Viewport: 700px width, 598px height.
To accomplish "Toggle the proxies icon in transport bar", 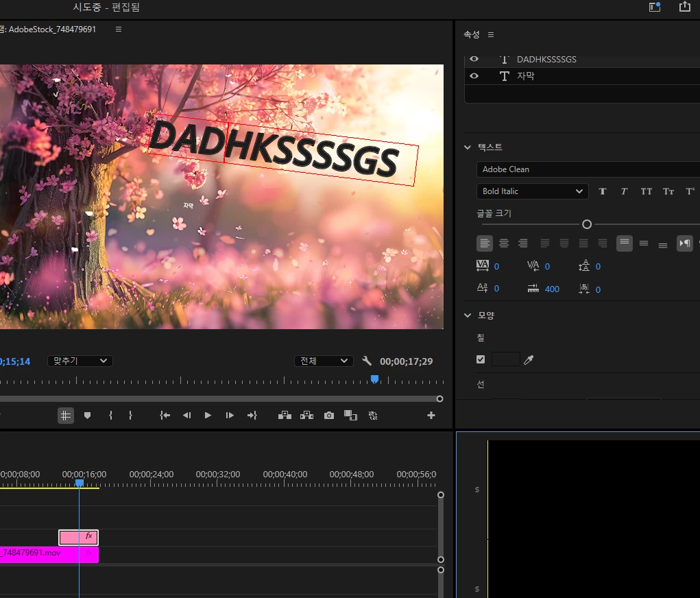I will tap(373, 416).
